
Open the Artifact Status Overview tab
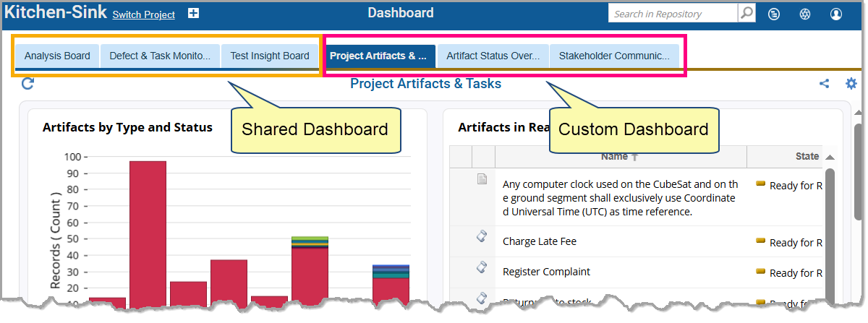click(493, 56)
